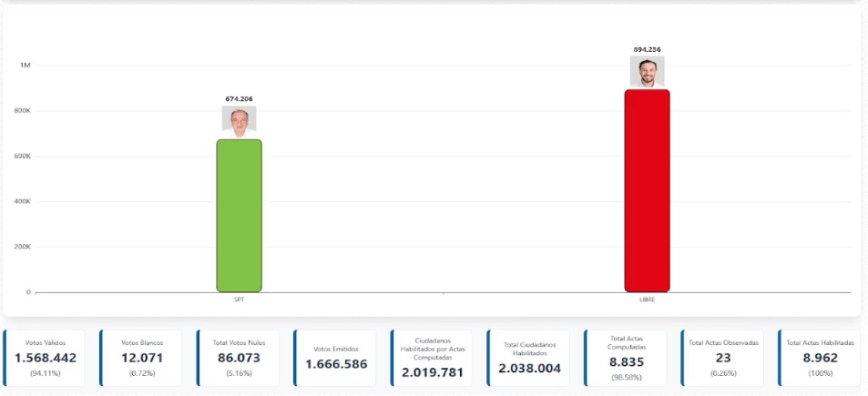Click the 894.256 vote count label
This screenshot has height=396, width=868.
tap(647, 49)
